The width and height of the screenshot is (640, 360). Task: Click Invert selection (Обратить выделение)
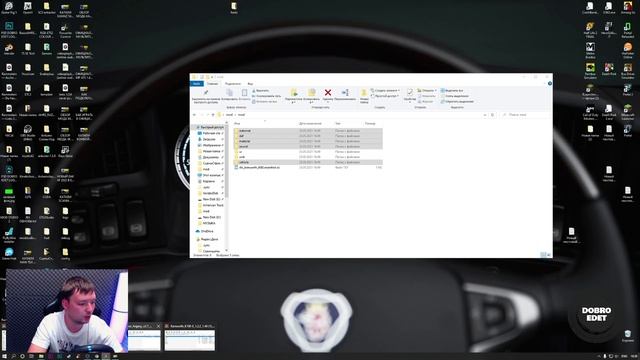click(x=458, y=101)
